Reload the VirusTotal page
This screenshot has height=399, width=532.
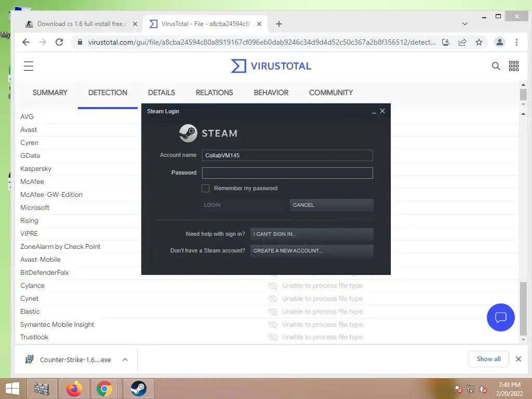pos(59,42)
